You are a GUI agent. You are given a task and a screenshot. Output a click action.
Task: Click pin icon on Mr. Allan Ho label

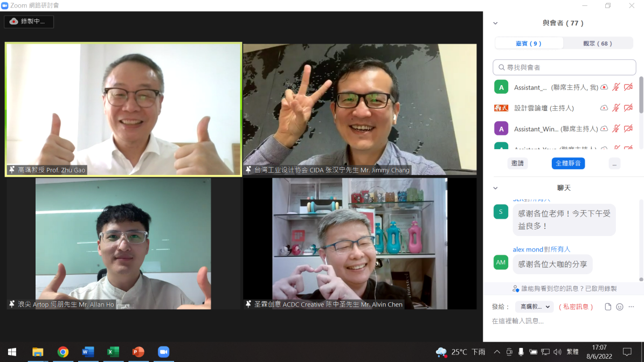click(x=11, y=304)
